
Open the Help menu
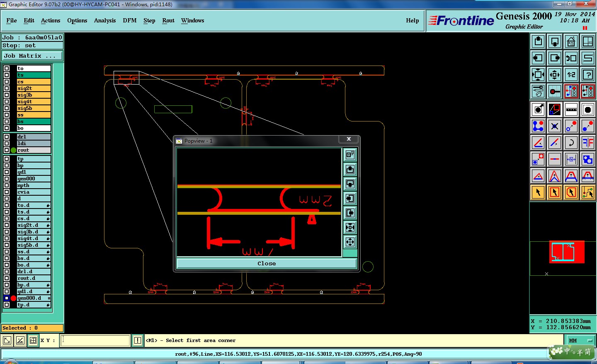tap(413, 20)
